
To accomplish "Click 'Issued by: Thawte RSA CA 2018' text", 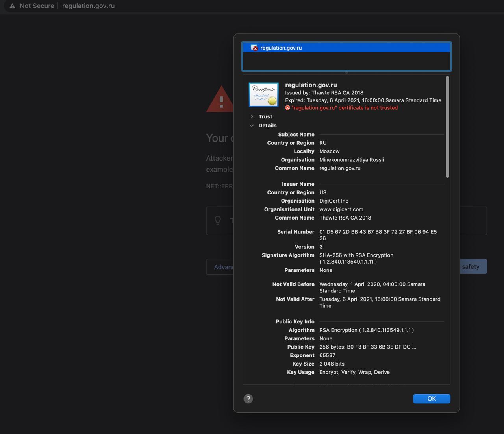I will (324, 93).
